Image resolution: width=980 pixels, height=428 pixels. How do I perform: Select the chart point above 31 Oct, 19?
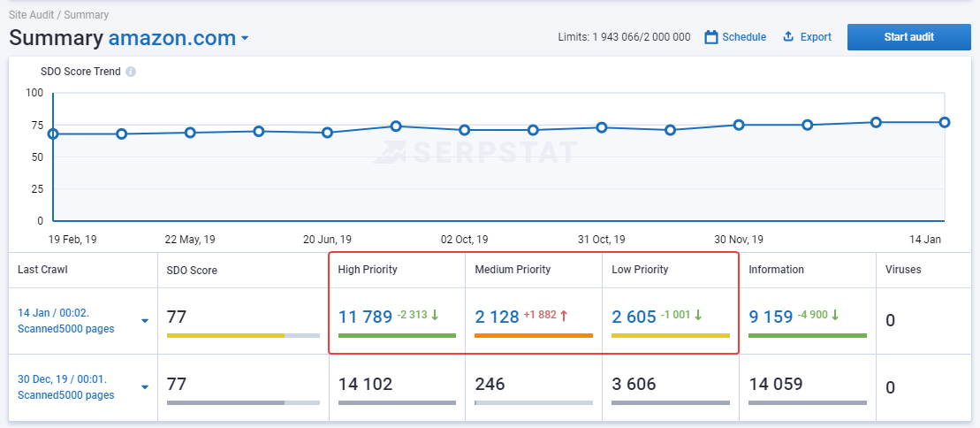pyautogui.click(x=601, y=127)
